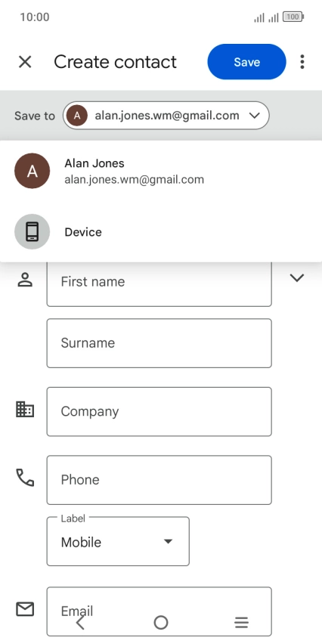The height and width of the screenshot is (644, 322).
Task: Tap the person icon beside First name
Action: [25, 280]
